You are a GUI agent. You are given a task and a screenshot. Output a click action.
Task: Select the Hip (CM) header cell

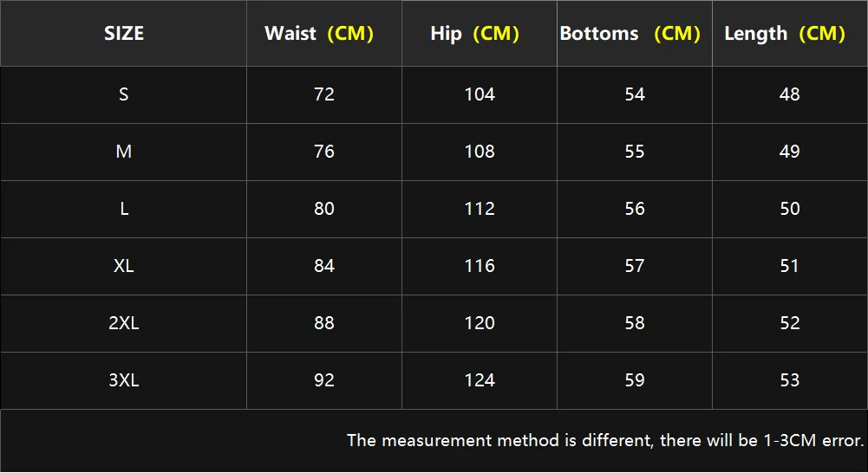[474, 34]
